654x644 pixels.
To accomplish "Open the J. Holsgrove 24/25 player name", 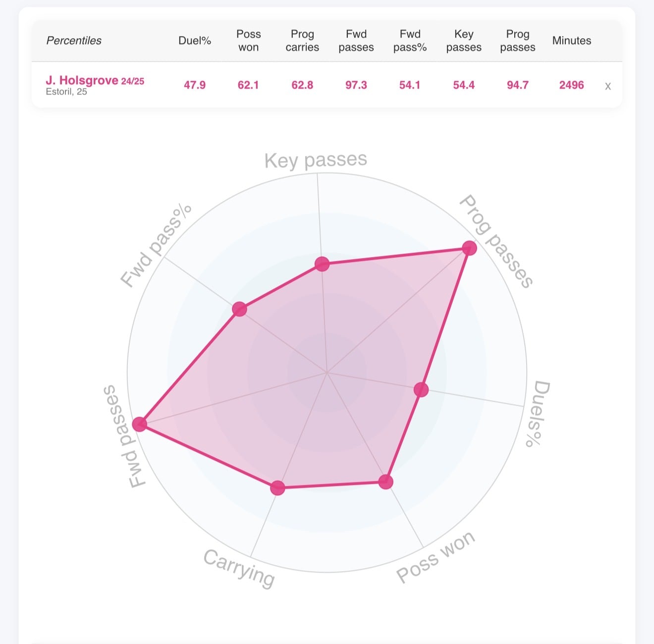I will point(95,80).
